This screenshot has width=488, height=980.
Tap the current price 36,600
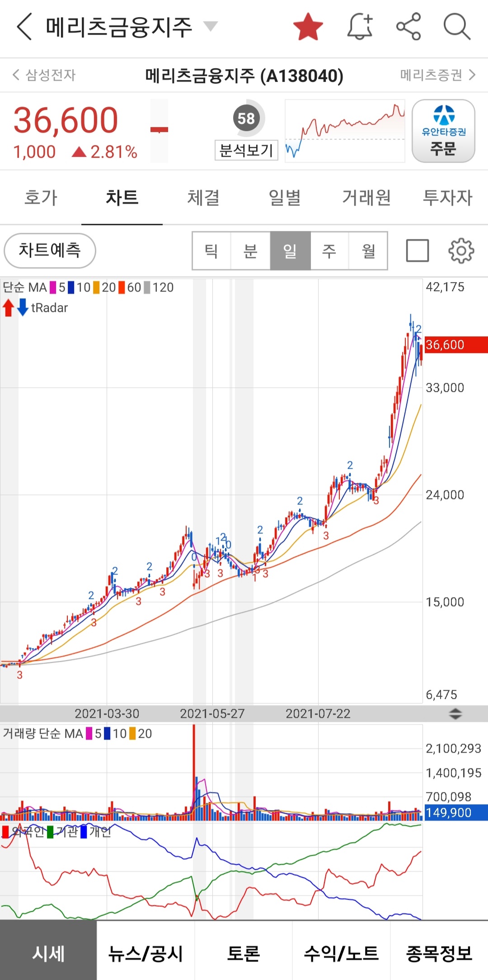66,120
